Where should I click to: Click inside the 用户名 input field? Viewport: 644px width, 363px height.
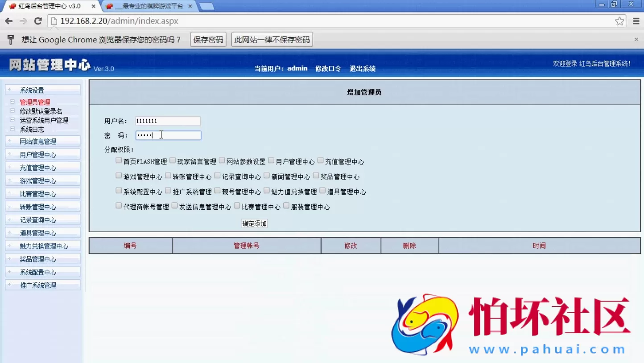pos(167,120)
